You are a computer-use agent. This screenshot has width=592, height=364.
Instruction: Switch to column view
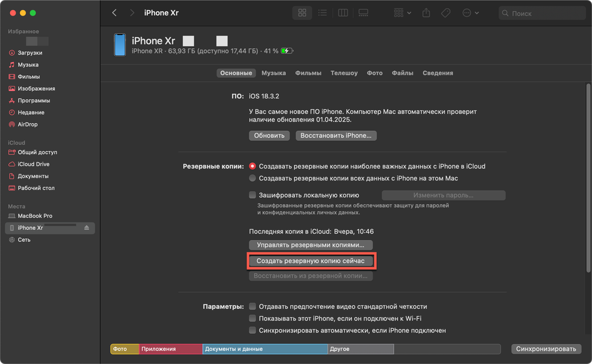point(343,13)
